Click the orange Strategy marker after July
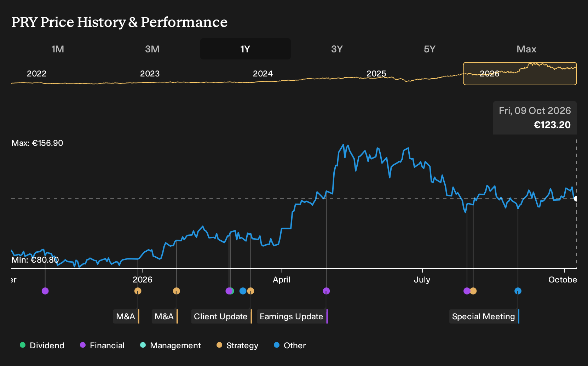 click(x=473, y=291)
